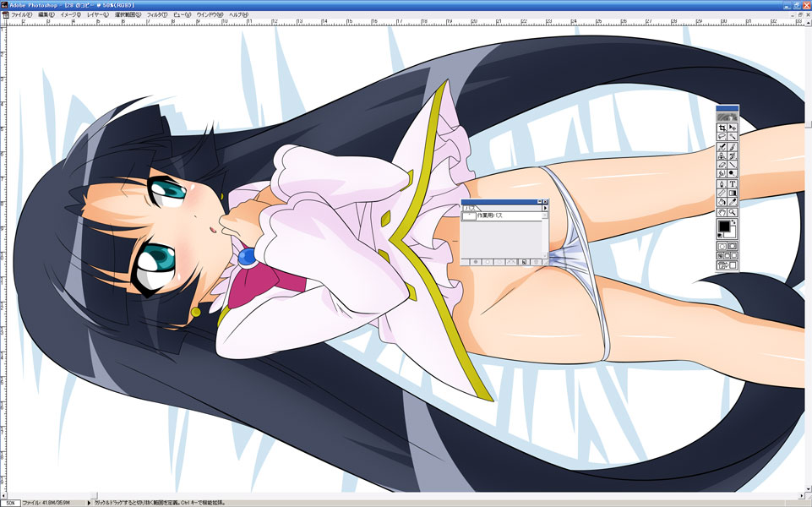Viewport: 812px width, 507px height.
Task: Fill path with foreground color in paths palette
Action: click(476, 262)
